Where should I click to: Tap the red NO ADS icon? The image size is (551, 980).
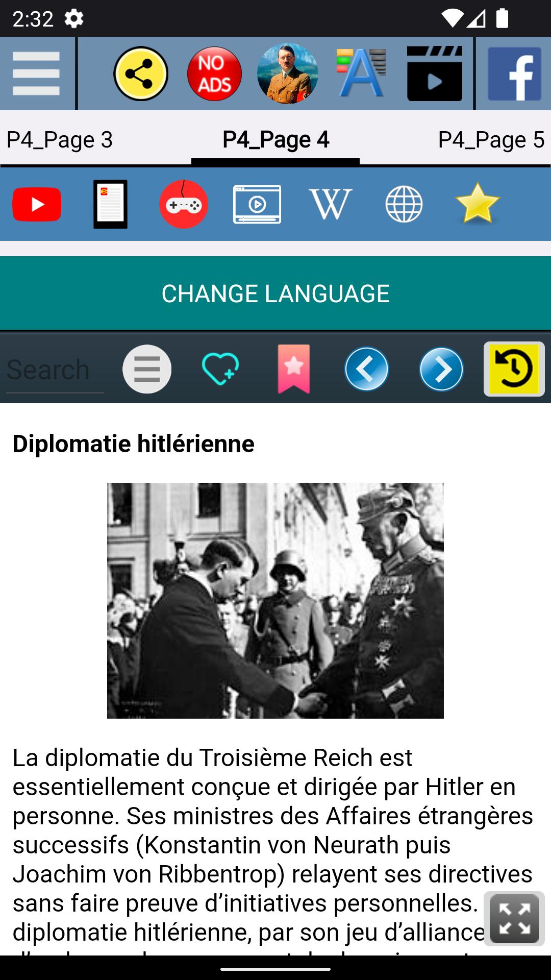pos(214,73)
